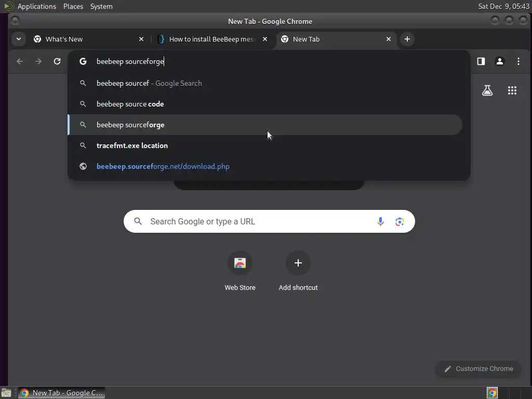Viewport: 532px width, 399px height.
Task: Expand the tab search dropdown
Action: click(x=19, y=39)
